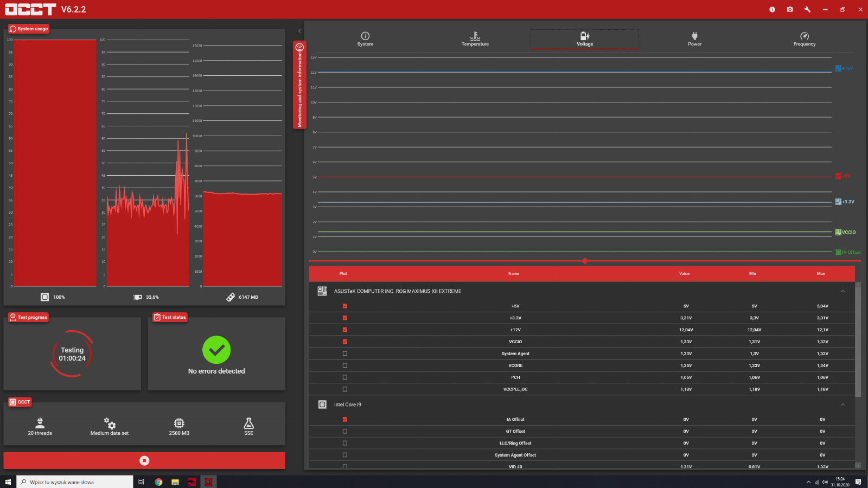Collapse the ASUSTeK ROG MAXIMUS XII section

tap(843, 291)
